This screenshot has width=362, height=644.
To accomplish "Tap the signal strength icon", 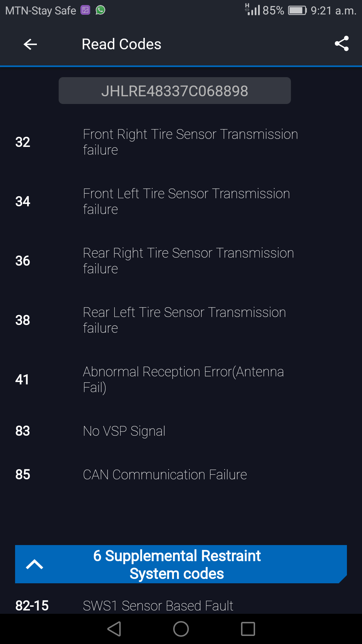I will click(x=253, y=10).
